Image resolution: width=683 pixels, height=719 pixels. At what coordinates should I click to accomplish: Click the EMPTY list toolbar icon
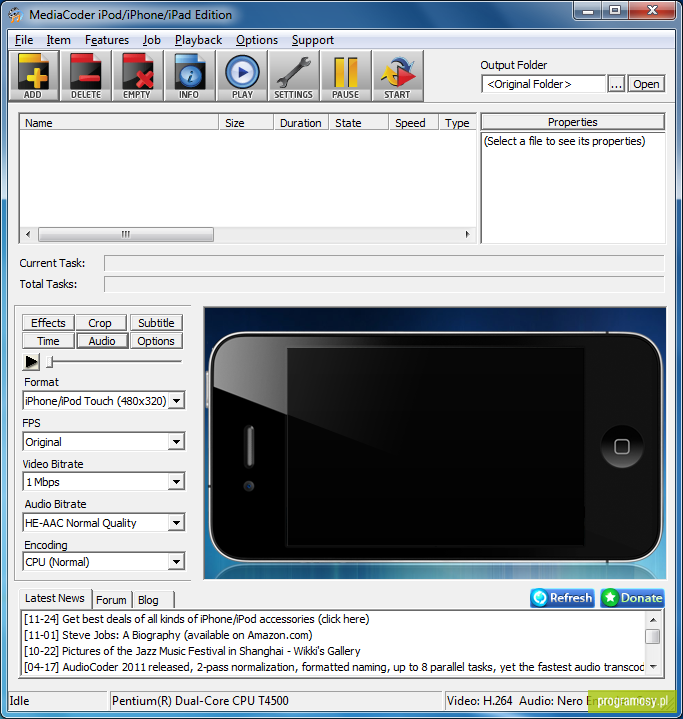click(x=138, y=76)
